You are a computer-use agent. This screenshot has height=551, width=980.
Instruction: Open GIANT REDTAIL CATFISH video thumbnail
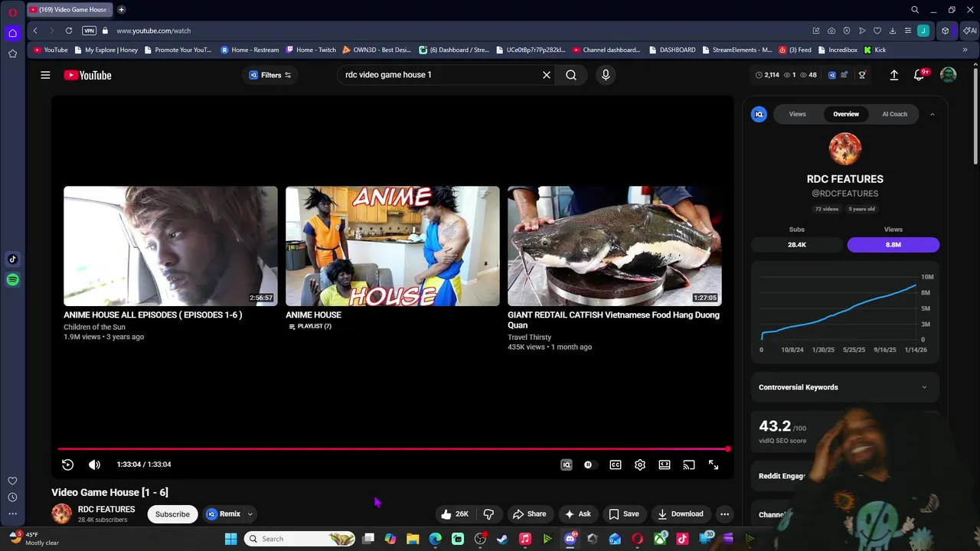615,246
